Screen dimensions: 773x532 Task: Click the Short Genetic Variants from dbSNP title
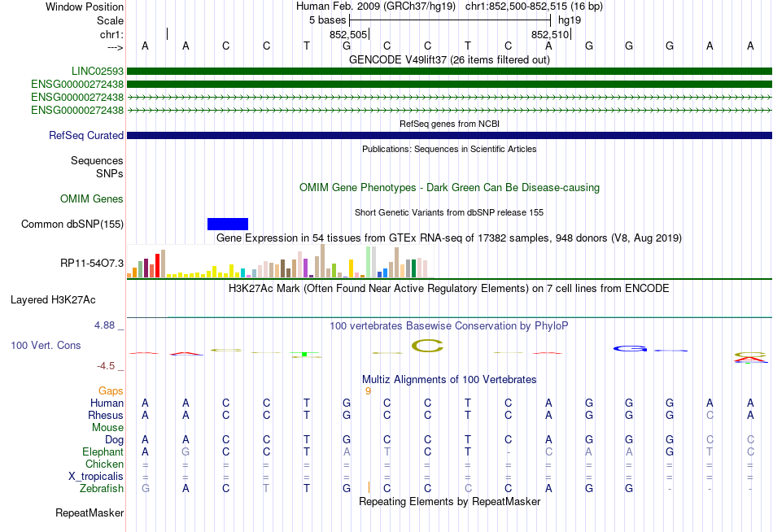pos(449,212)
